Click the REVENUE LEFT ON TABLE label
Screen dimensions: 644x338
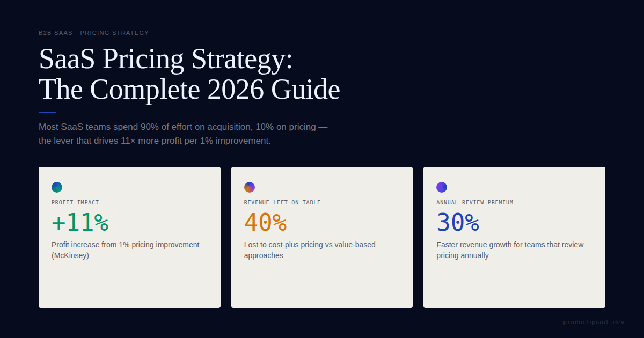[282, 203]
